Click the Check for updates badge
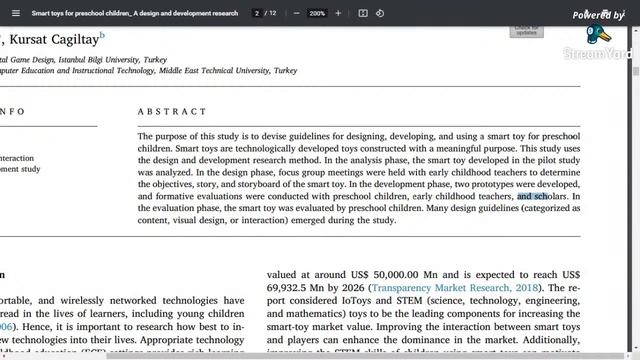Viewport: 640px width, 360px height. tap(527, 31)
